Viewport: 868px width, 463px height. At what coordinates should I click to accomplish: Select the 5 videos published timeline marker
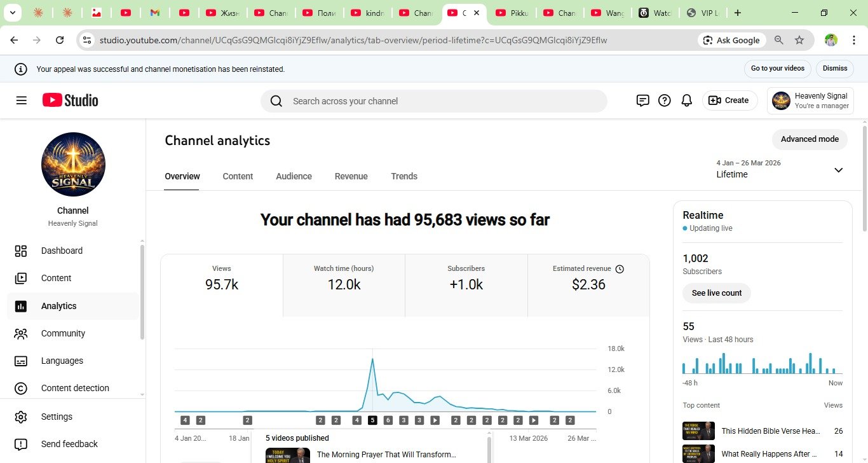pyautogui.click(x=372, y=420)
